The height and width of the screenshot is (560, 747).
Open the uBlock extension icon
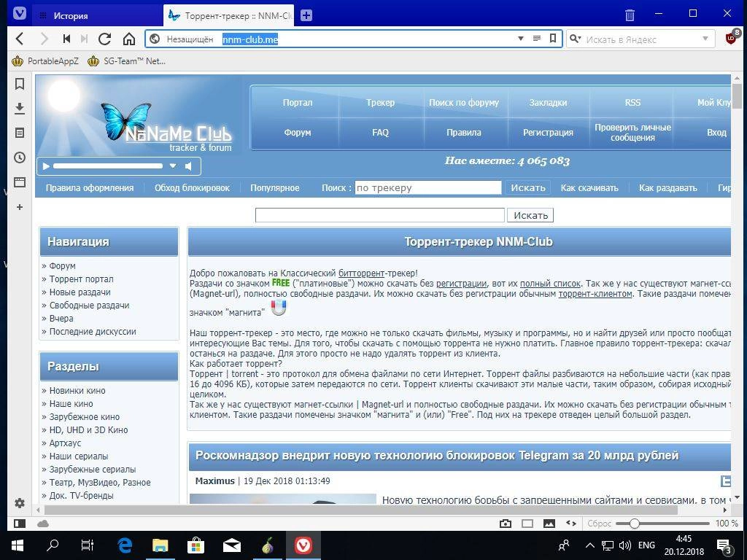click(x=731, y=38)
